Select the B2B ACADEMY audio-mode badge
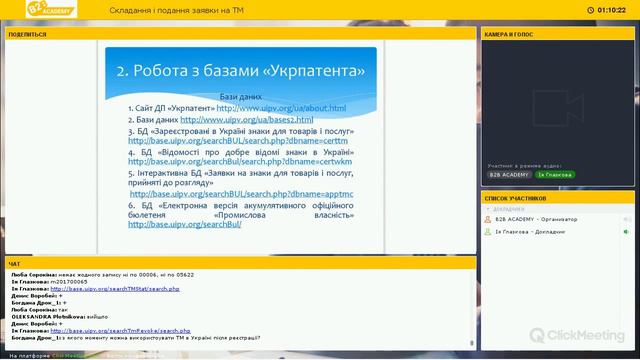The height and width of the screenshot is (360, 640). pos(509,175)
